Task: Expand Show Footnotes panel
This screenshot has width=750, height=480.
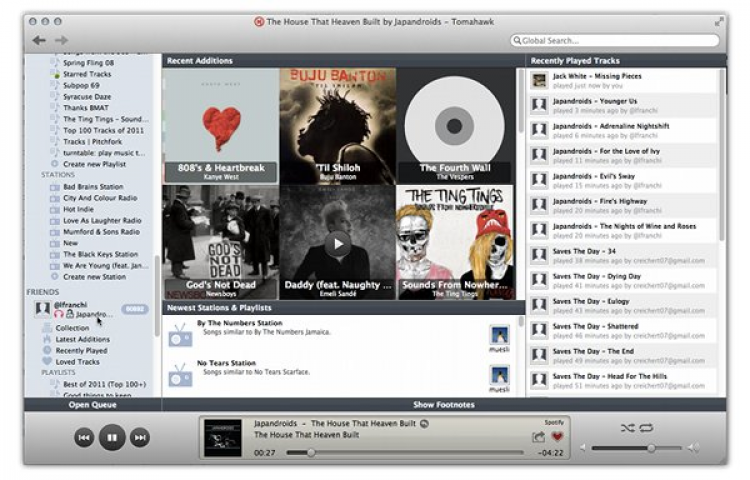Action: click(x=443, y=405)
